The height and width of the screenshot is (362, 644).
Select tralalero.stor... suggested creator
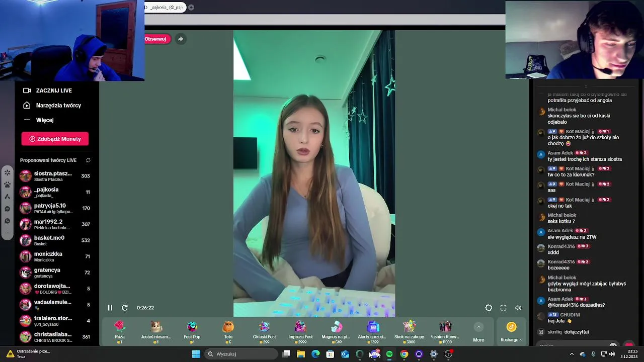tap(55, 321)
